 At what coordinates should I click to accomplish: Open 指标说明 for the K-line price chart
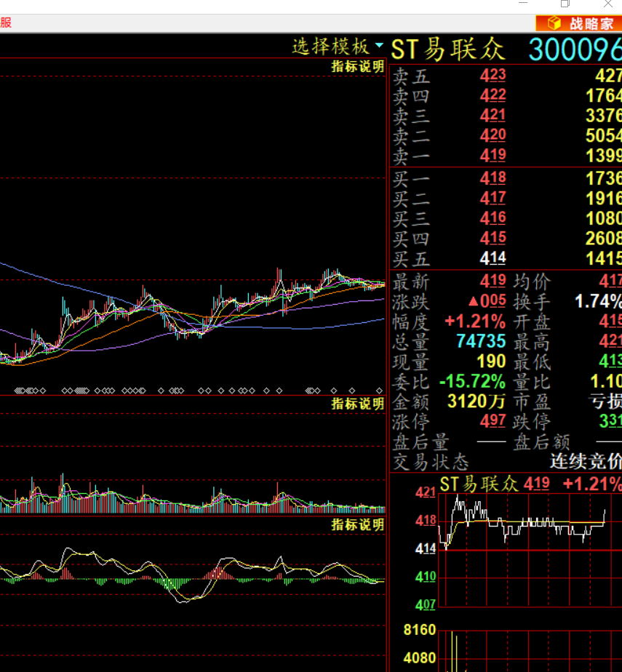pos(357,66)
